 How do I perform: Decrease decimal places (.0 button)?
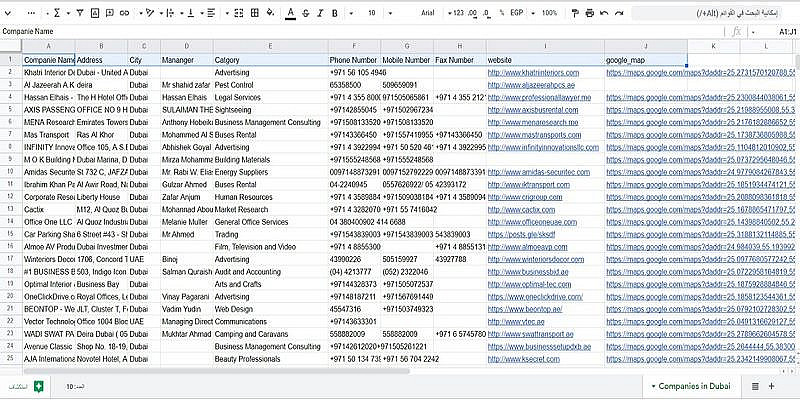(486, 13)
